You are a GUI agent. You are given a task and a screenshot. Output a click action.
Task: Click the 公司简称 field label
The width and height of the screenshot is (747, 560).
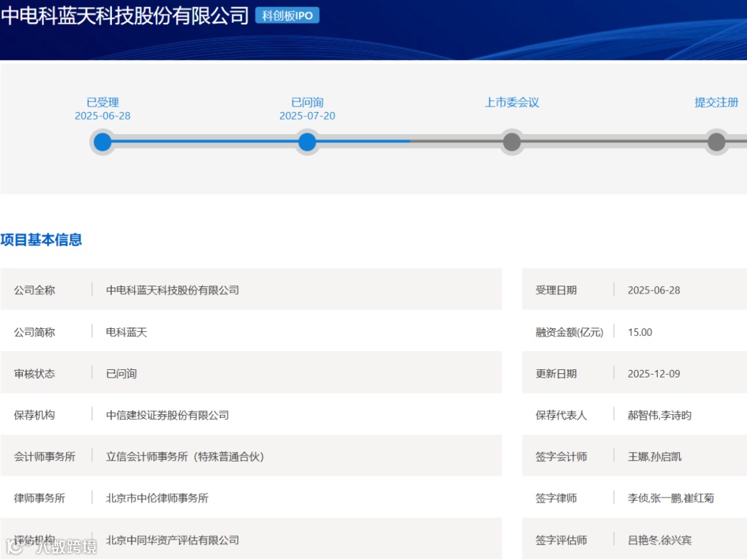[35, 332]
